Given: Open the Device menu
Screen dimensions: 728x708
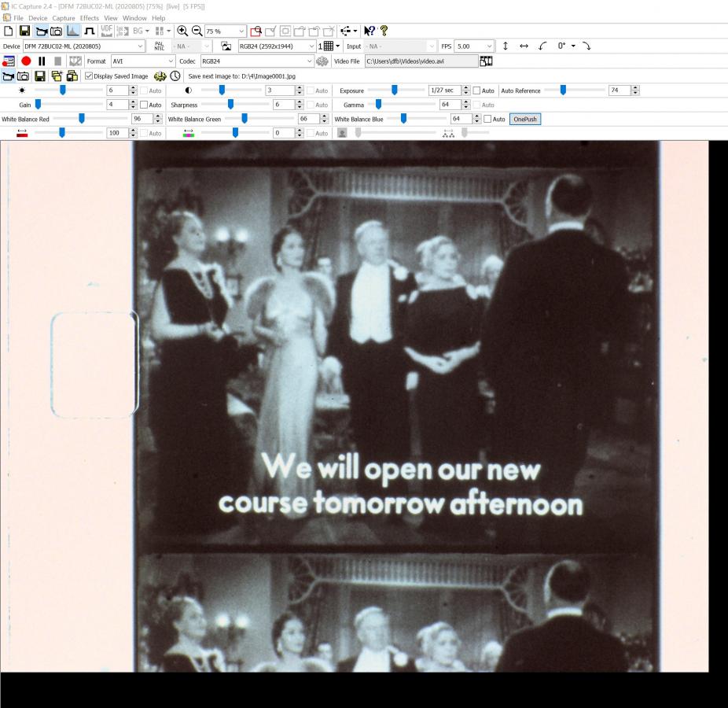Looking at the screenshot, I should (x=38, y=18).
